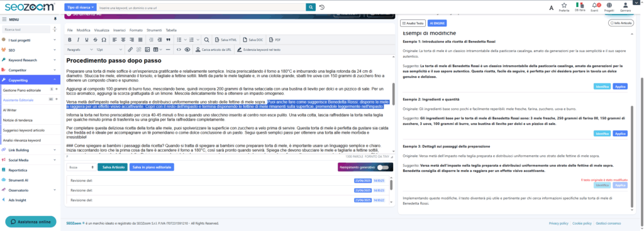
Task: Open Formato menu
Action: coord(136,30)
